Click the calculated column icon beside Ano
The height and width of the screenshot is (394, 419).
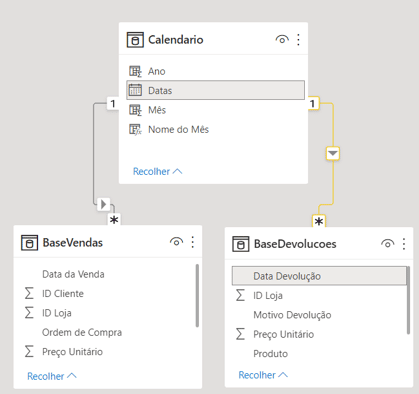(135, 71)
